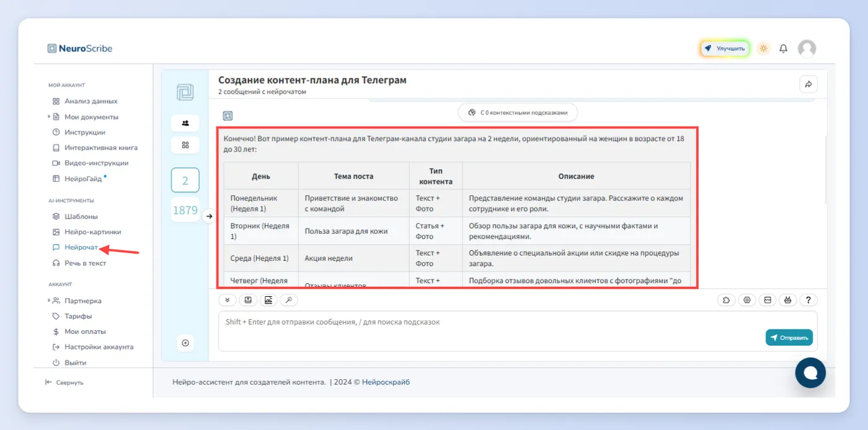Viewport: 868px width, 430px height.
Task: Follow the Нейроскрайб footer link
Action: point(386,382)
